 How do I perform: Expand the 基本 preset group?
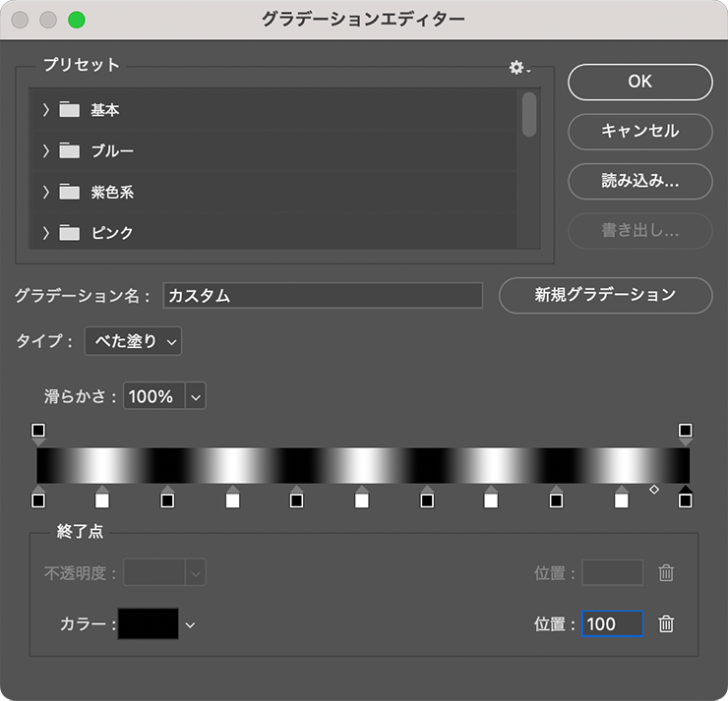coord(45,110)
